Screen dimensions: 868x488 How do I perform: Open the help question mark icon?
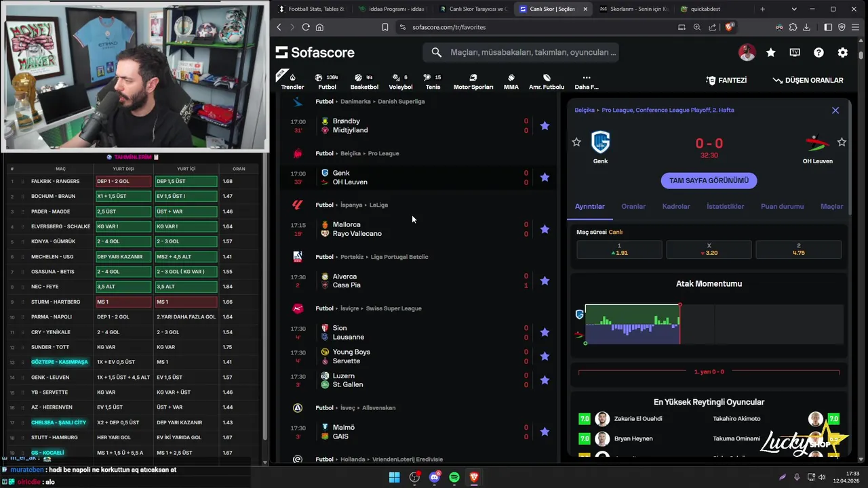pos(818,52)
